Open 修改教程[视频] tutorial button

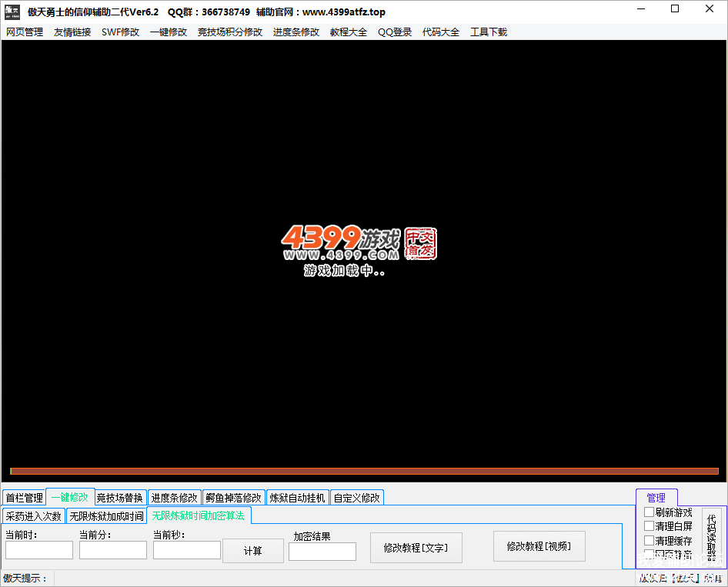click(539, 547)
